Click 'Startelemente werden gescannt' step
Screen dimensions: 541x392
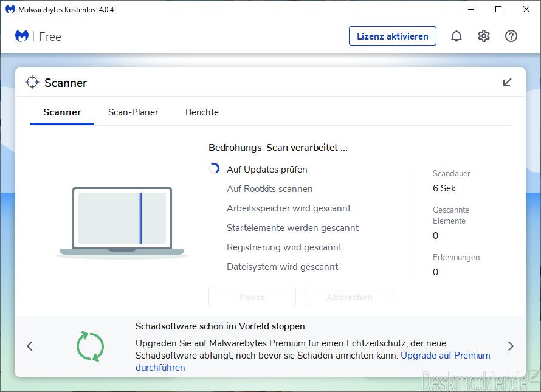(292, 228)
